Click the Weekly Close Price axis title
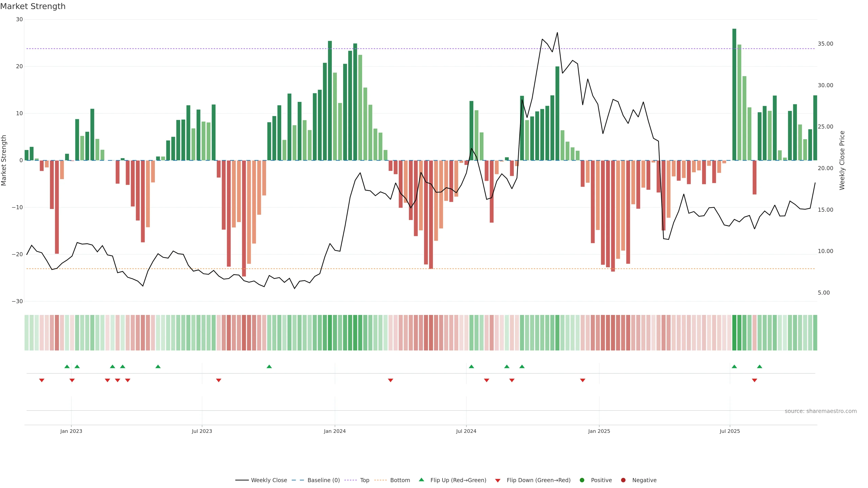 [x=842, y=160]
